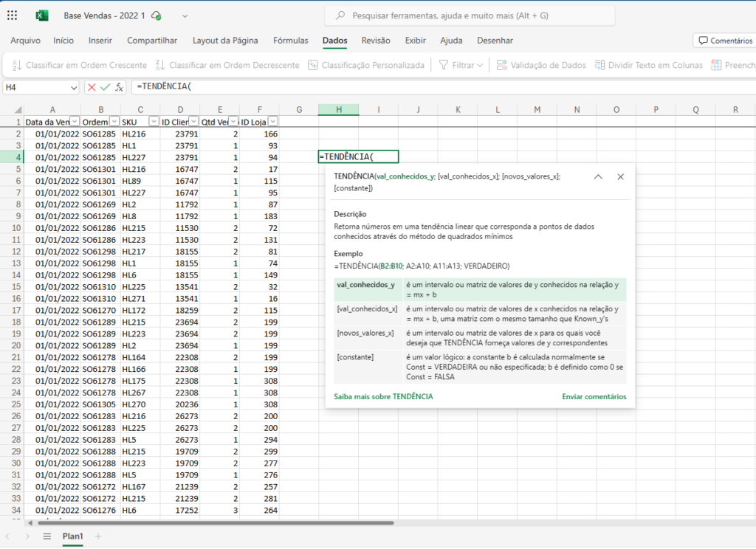
Task: Click the select-all corner triangle
Action: 18,109
